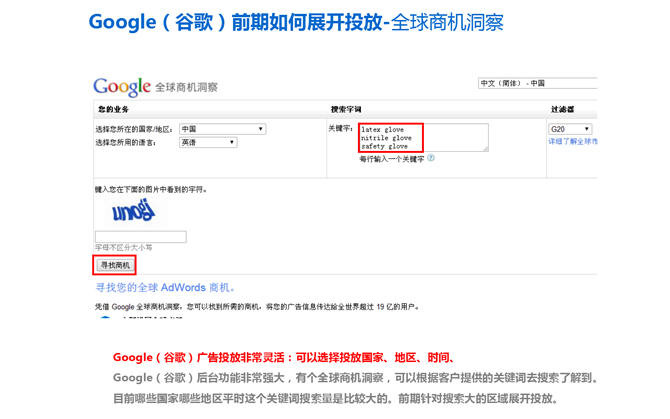670x419 pixels.
Task: Click the captcha text input box
Action: (141, 237)
